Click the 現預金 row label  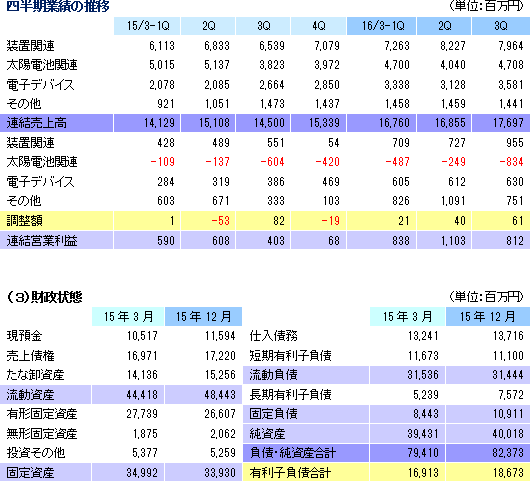[24, 336]
